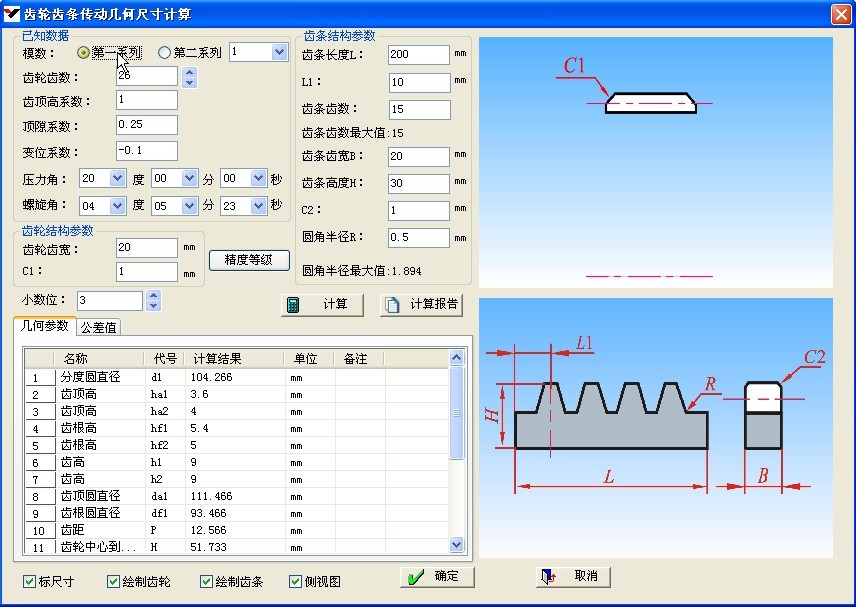Select 第二系列 radio button
The height and width of the screenshot is (607, 856).
coord(164,53)
